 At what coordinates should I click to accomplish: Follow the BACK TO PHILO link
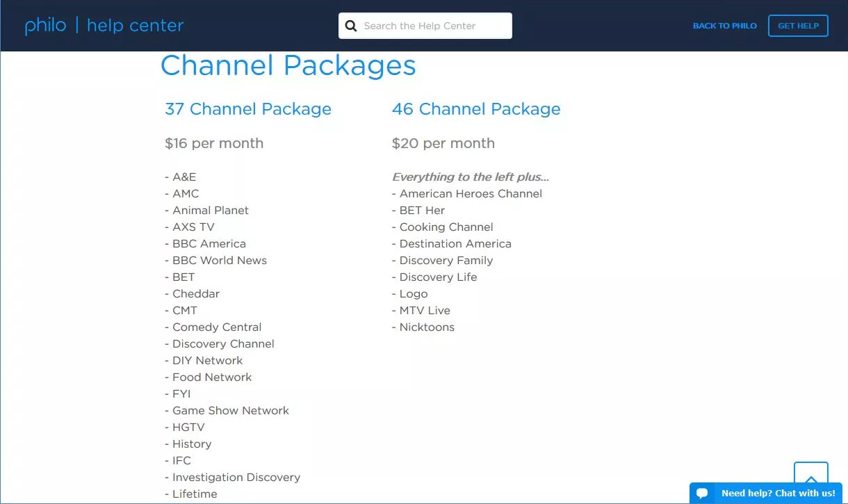click(724, 26)
